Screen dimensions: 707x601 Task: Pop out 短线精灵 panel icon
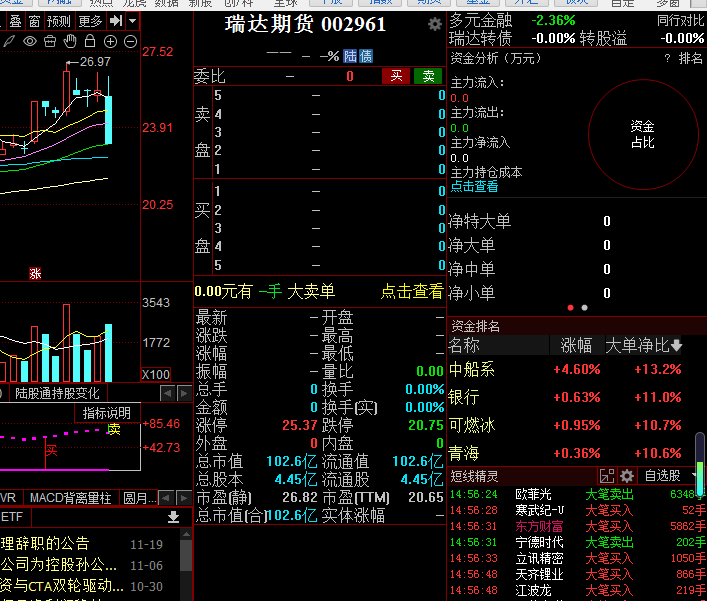coord(607,476)
